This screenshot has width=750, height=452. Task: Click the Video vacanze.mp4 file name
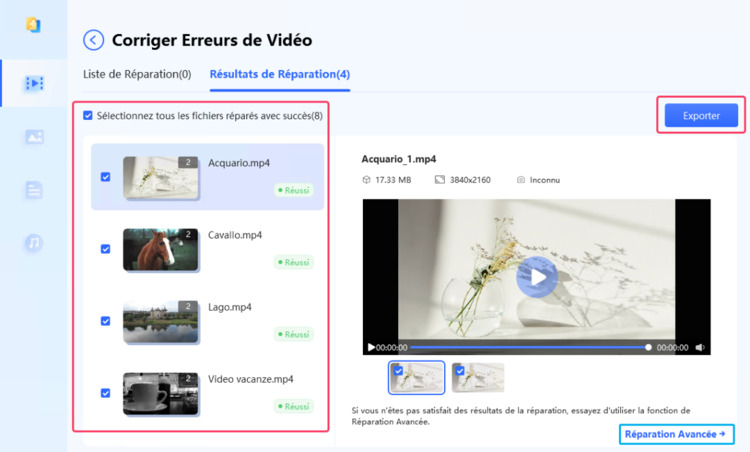(251, 379)
